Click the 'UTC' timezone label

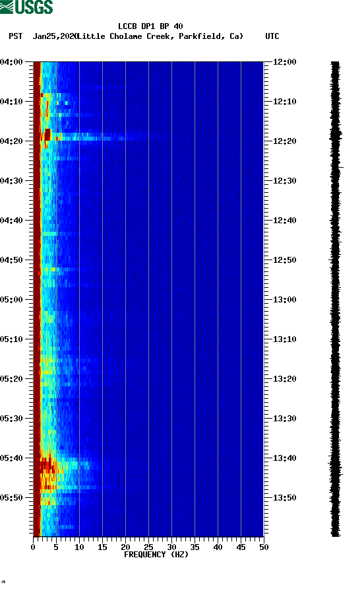[272, 36]
